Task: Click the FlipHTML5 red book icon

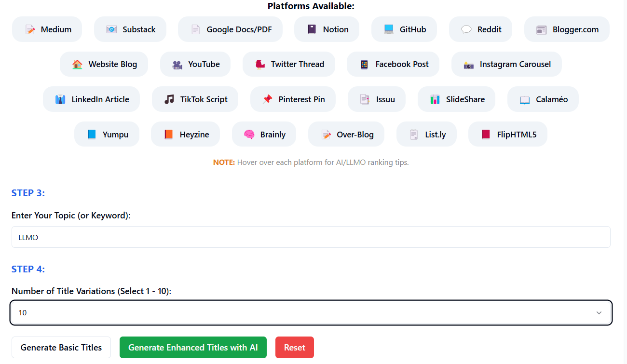Action: coord(486,135)
